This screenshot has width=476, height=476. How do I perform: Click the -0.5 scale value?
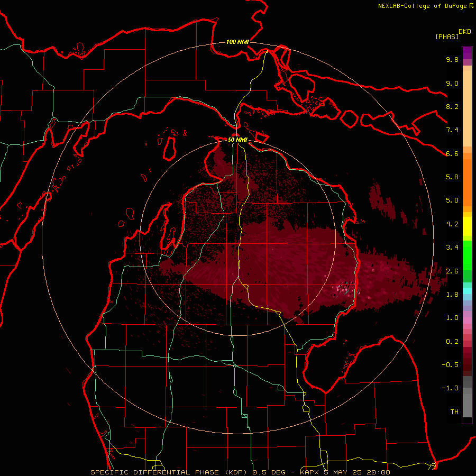[450, 365]
